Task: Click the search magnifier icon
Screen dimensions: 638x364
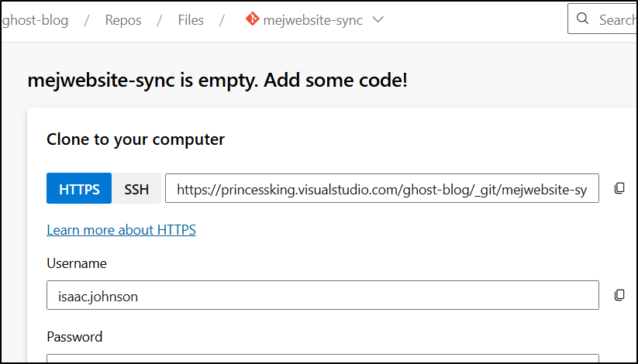Action: 583,19
